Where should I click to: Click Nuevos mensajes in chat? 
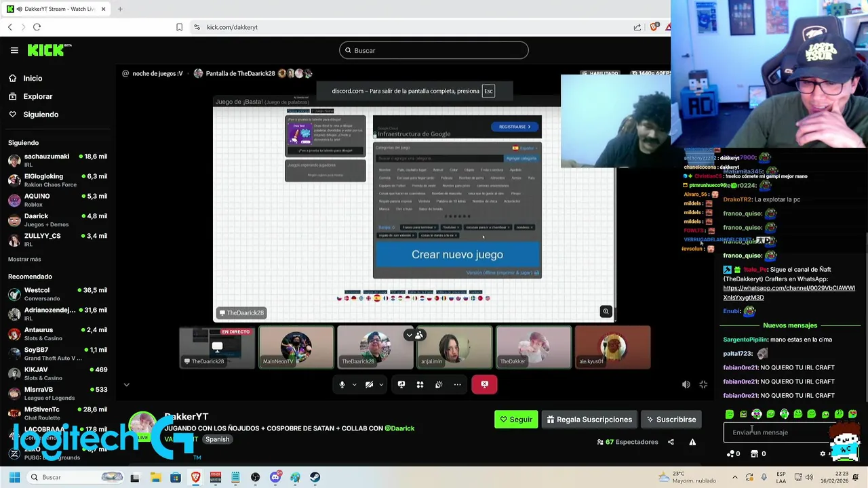point(790,325)
